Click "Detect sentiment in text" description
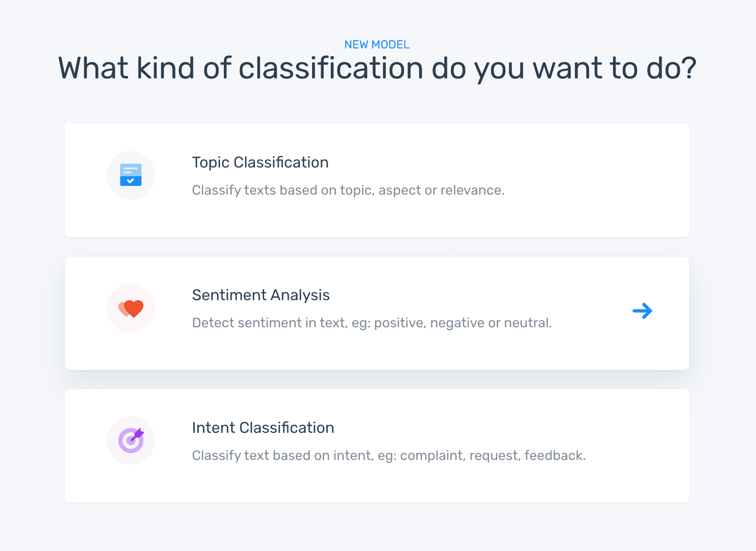756x551 pixels. (x=372, y=323)
